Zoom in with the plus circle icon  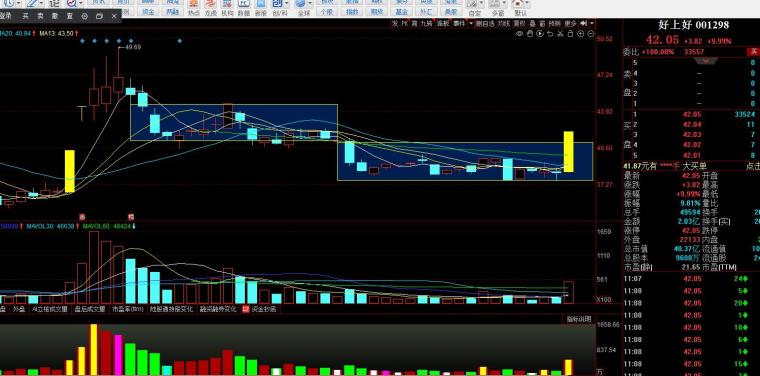[x=581, y=33]
